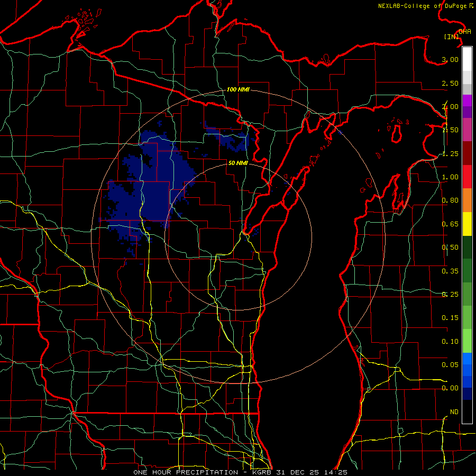
Task: Click the orange 0.80 legend swatch
Action: (x=467, y=200)
